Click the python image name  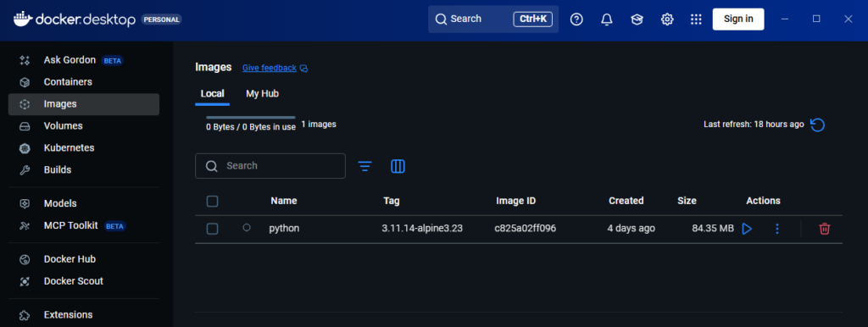pos(284,228)
